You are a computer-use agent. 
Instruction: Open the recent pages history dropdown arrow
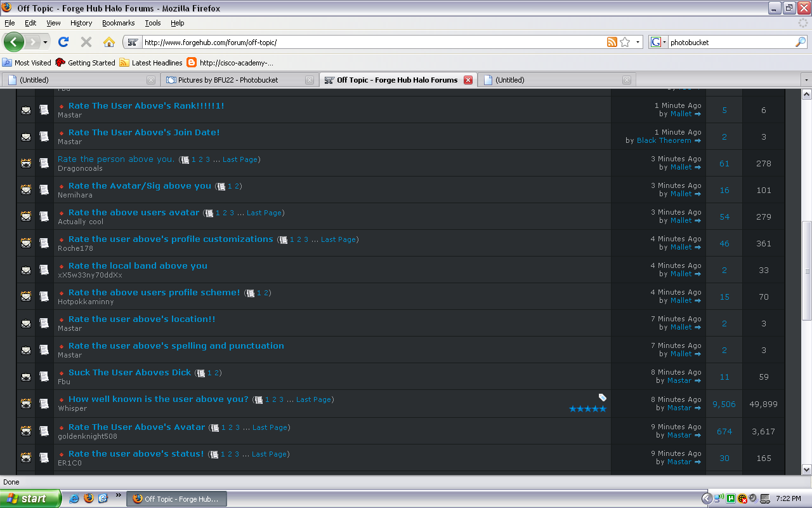pyautogui.click(x=46, y=42)
